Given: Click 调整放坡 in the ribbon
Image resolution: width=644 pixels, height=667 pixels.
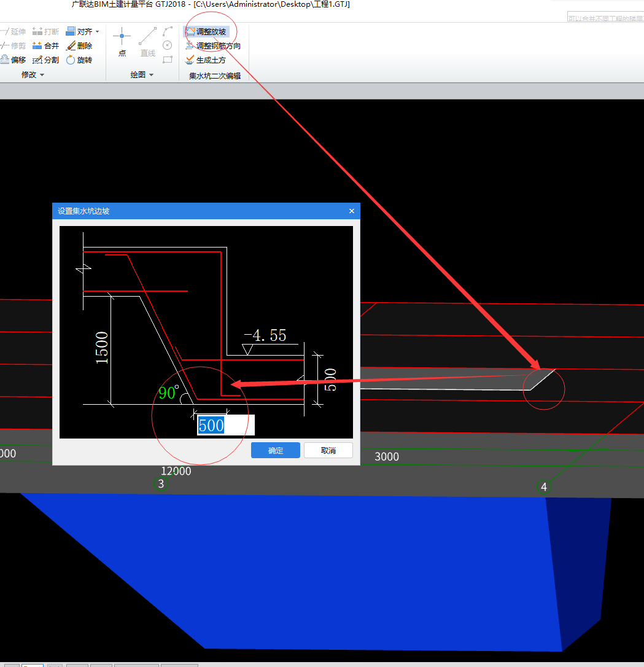Looking at the screenshot, I should click(x=206, y=31).
